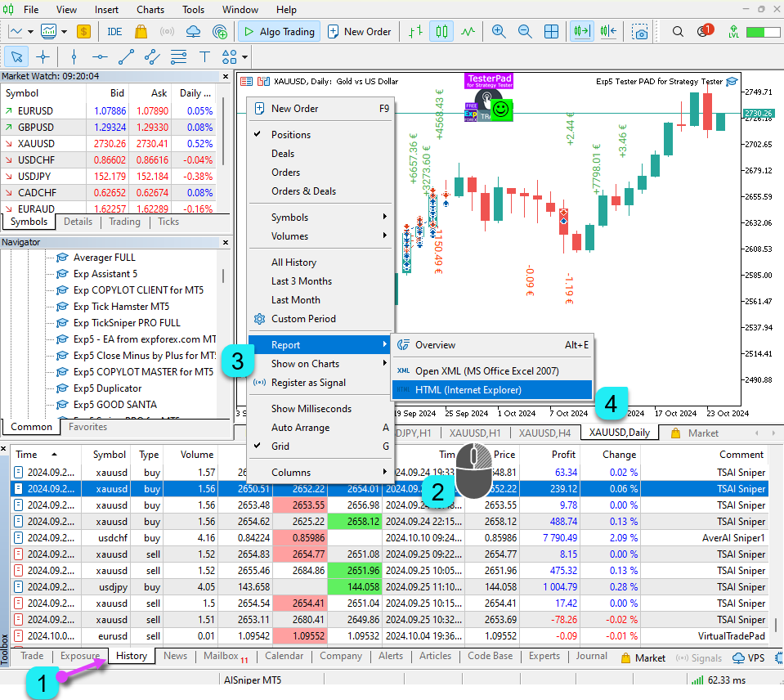Switch to the Journal tab in Toolbox

coord(591,656)
